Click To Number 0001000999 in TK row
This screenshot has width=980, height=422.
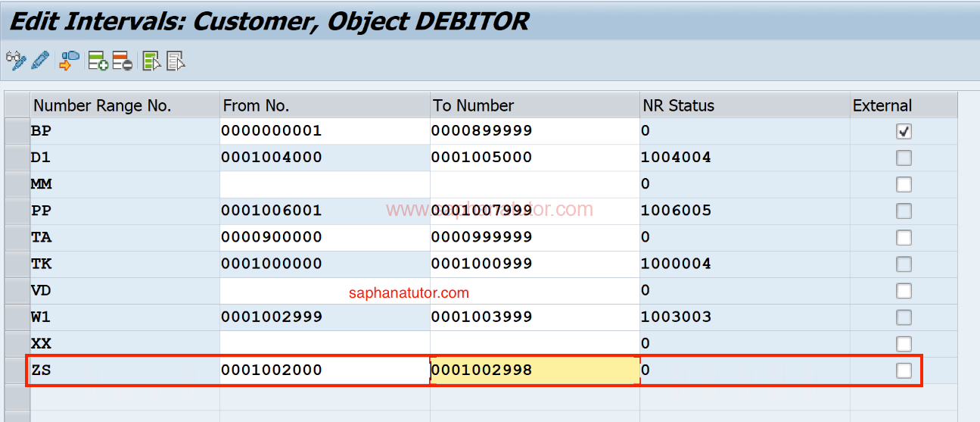point(534,264)
